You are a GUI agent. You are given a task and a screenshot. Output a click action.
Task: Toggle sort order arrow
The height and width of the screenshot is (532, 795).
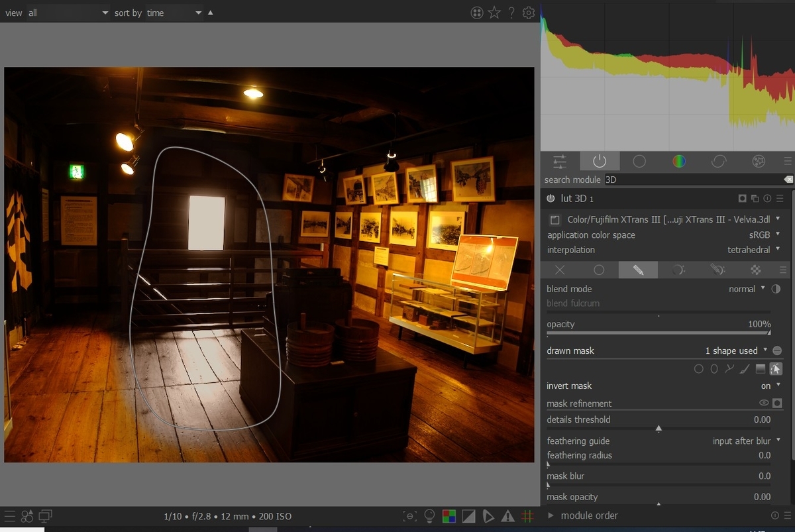(x=211, y=13)
